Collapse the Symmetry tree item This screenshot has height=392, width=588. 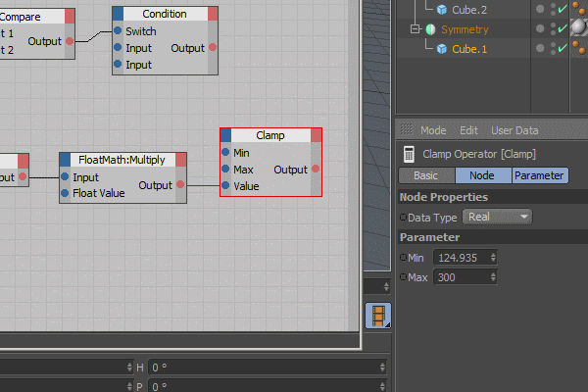pyautogui.click(x=415, y=28)
